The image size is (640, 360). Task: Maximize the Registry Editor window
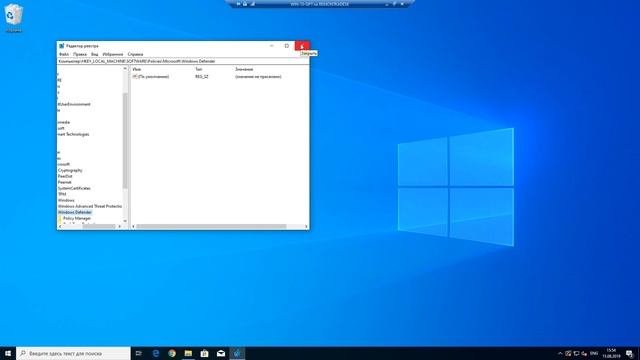coord(287,46)
